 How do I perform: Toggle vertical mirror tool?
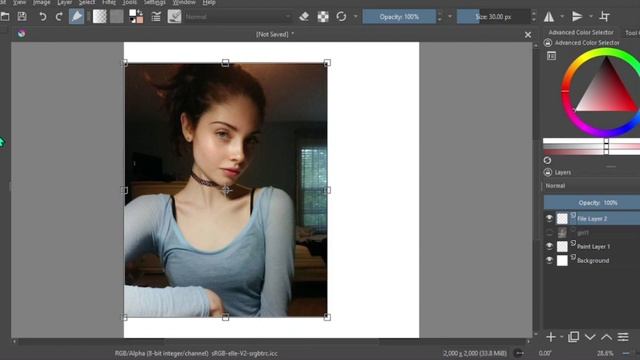click(577, 17)
